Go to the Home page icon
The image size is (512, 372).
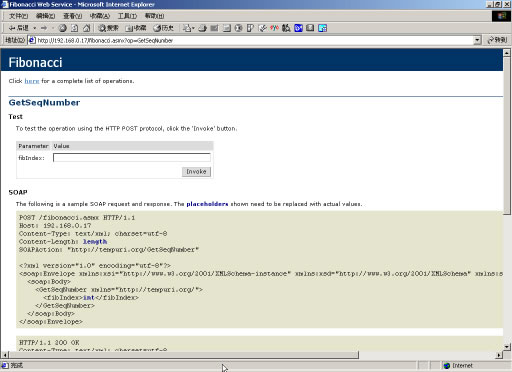point(86,28)
